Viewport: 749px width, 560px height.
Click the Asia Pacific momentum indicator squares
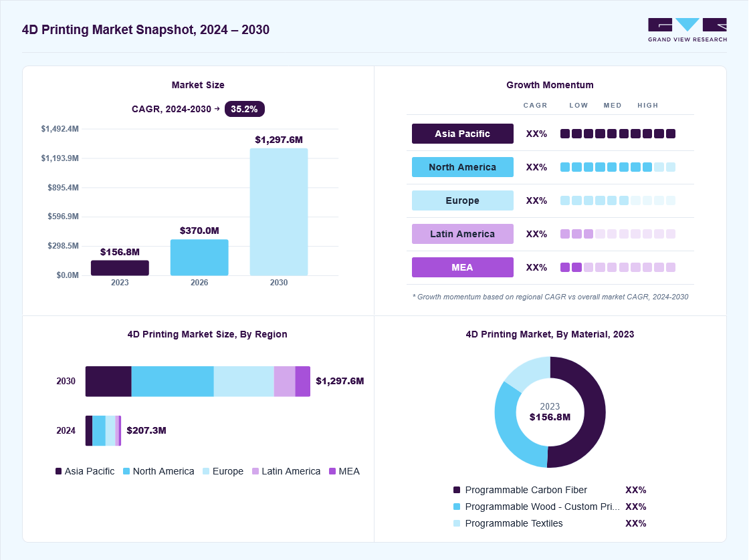[x=618, y=134]
